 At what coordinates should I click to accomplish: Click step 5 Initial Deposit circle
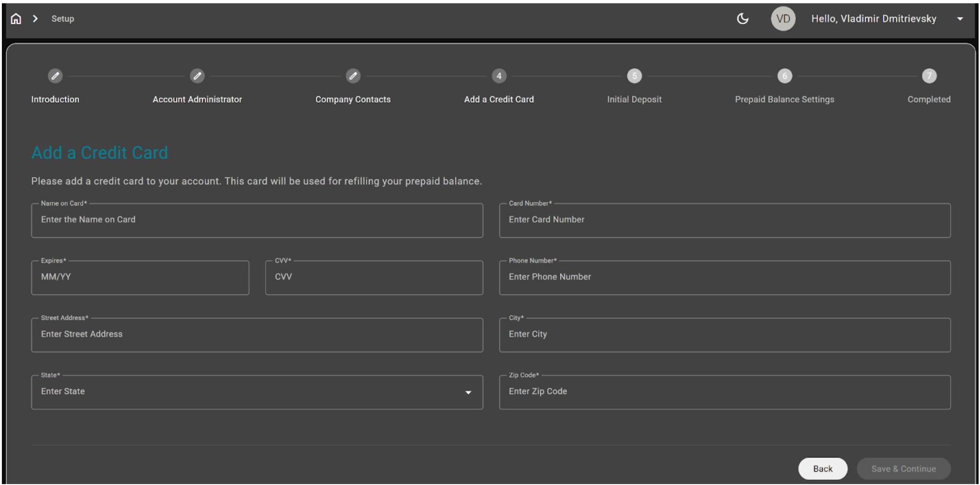click(x=634, y=76)
